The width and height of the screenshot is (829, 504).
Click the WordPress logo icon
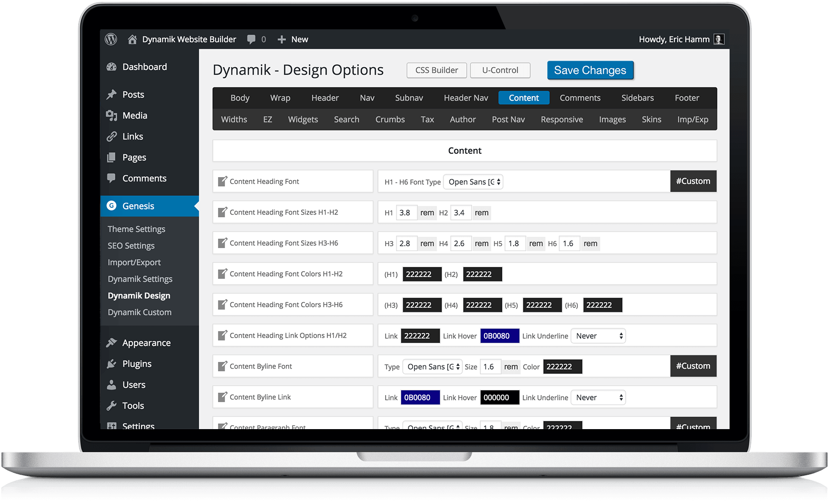pyautogui.click(x=111, y=39)
